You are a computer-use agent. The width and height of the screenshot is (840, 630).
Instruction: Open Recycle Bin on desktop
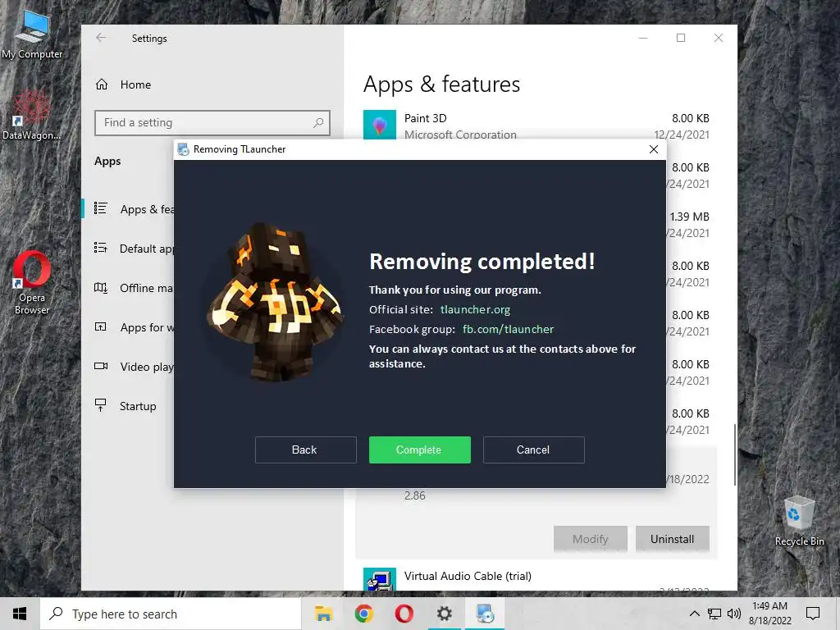tap(799, 522)
